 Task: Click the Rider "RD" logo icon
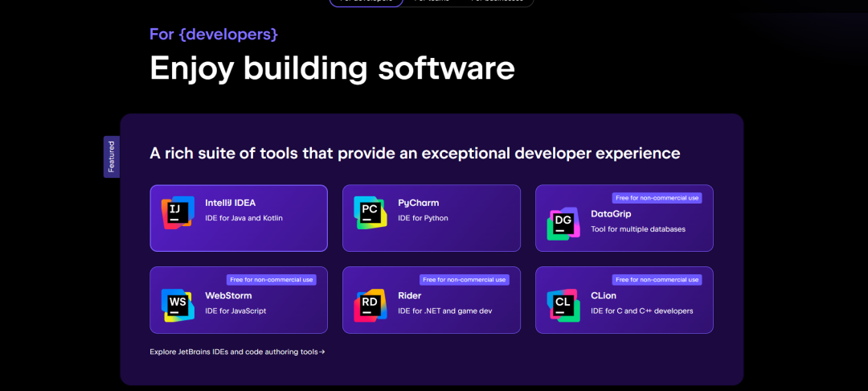pyautogui.click(x=370, y=305)
